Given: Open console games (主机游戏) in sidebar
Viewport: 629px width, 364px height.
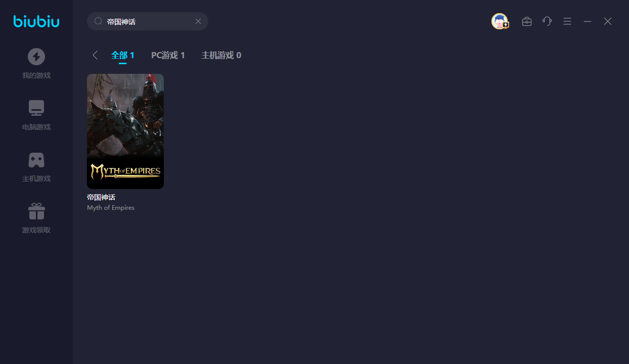Looking at the screenshot, I should click(36, 166).
